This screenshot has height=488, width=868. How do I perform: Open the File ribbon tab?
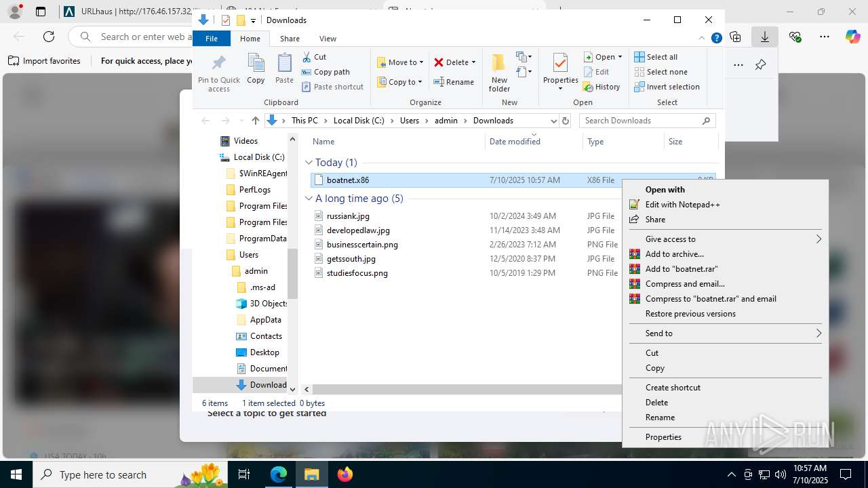click(x=212, y=39)
